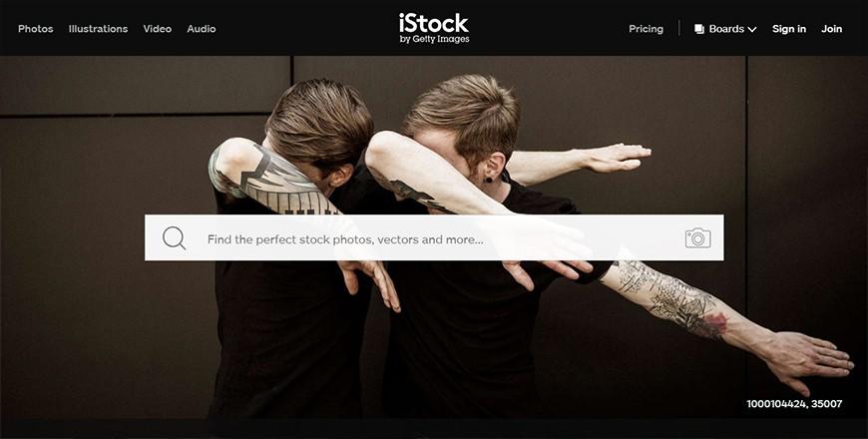Open the Illustrations menu item

click(98, 29)
